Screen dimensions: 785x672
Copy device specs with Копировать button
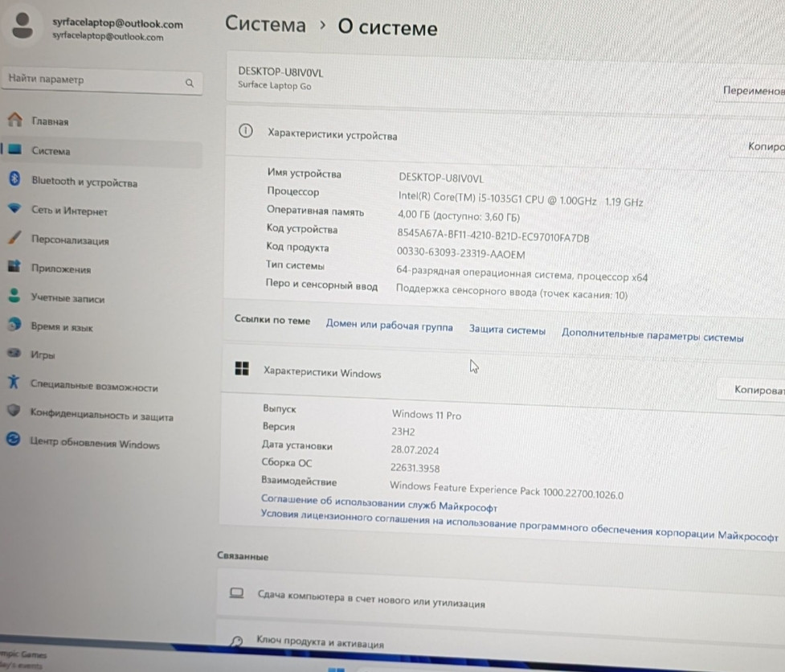click(x=763, y=148)
